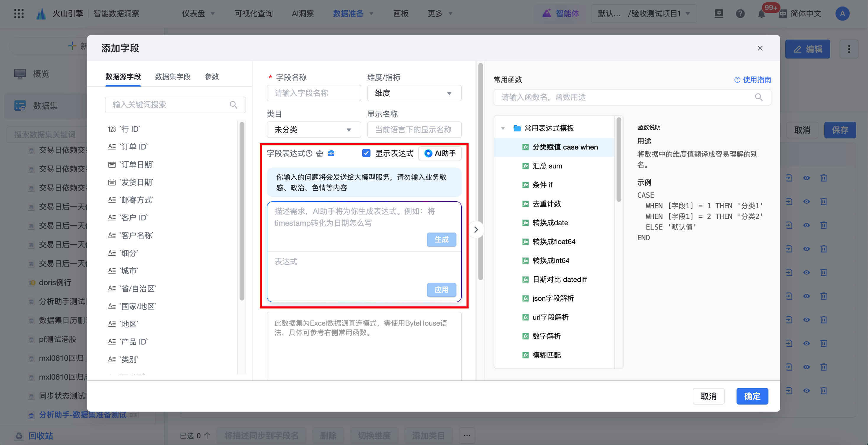Open the 可视化查询 menu item
This screenshot has width=868, height=445.
tap(253, 14)
